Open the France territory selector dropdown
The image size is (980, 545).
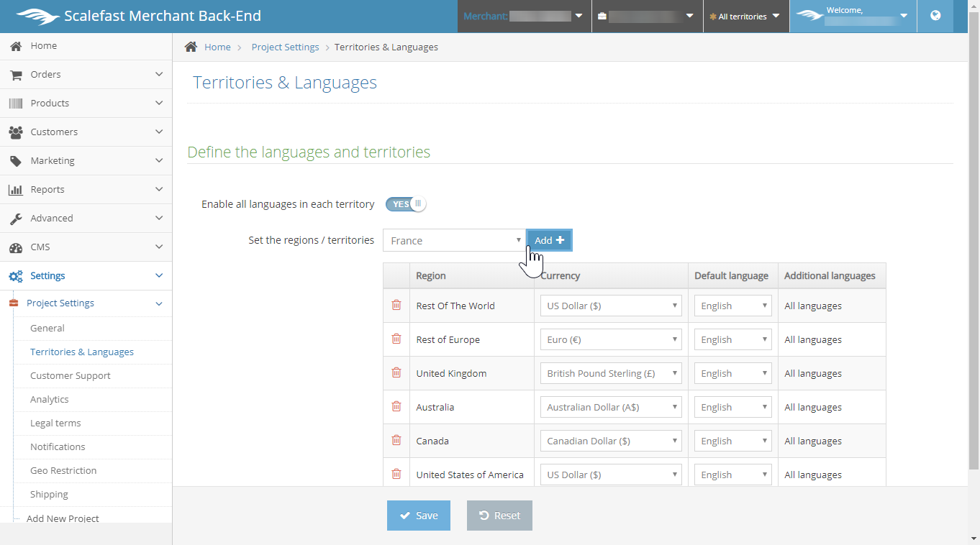coord(454,240)
